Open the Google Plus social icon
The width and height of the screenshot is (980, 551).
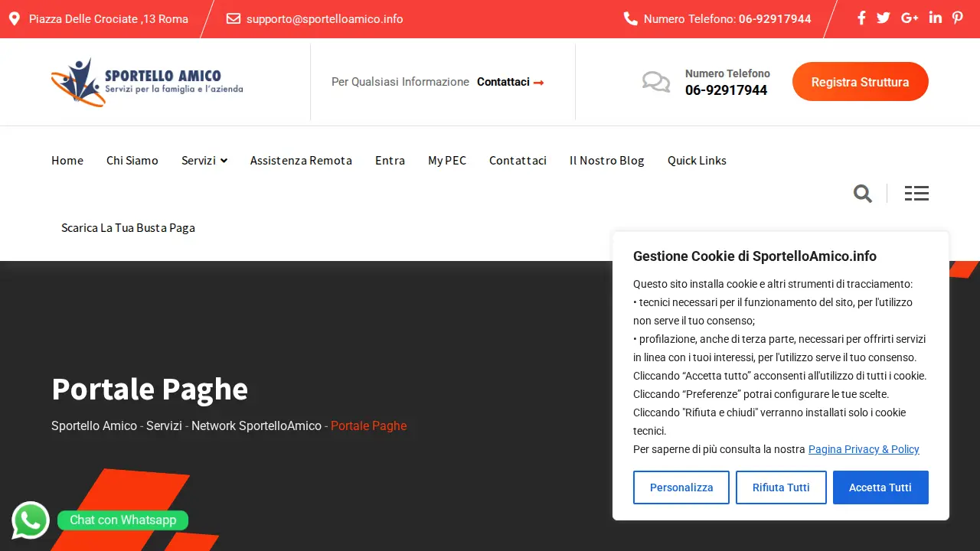[x=910, y=18]
